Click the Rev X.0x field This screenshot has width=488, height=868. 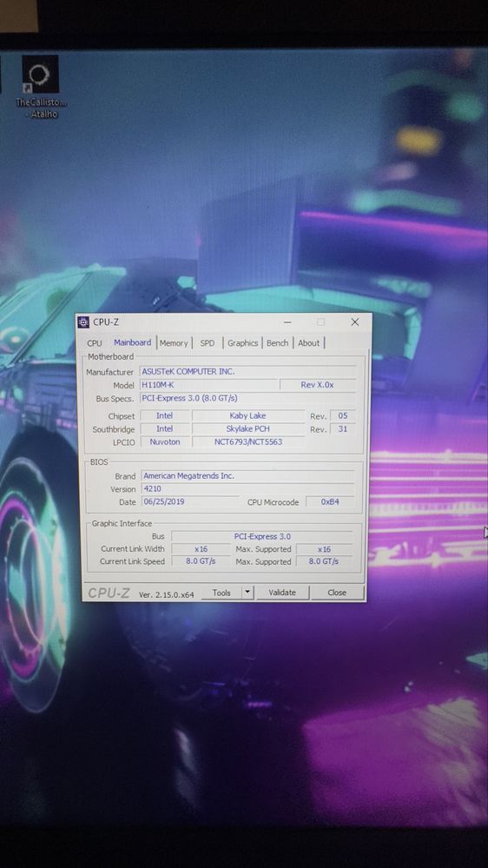click(x=318, y=385)
